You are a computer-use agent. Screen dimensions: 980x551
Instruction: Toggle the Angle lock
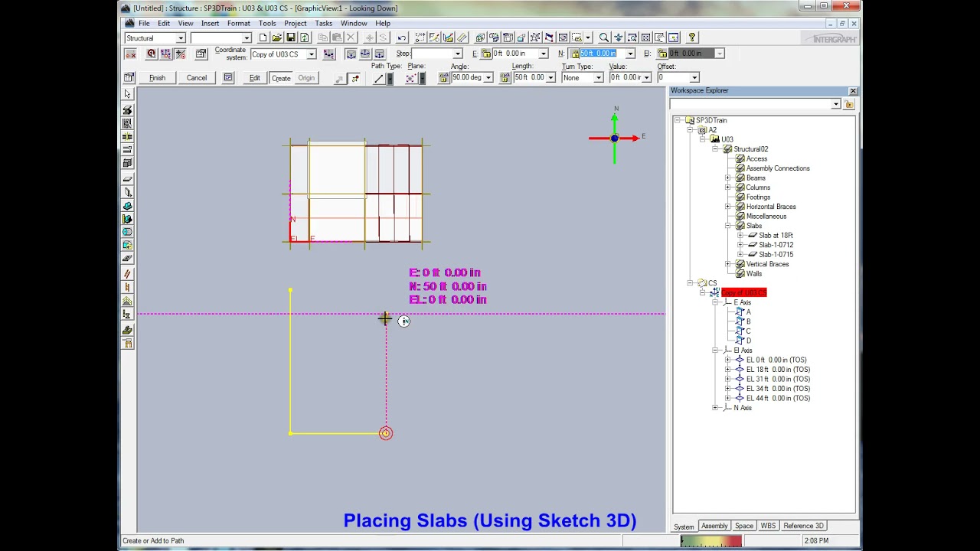click(x=443, y=78)
